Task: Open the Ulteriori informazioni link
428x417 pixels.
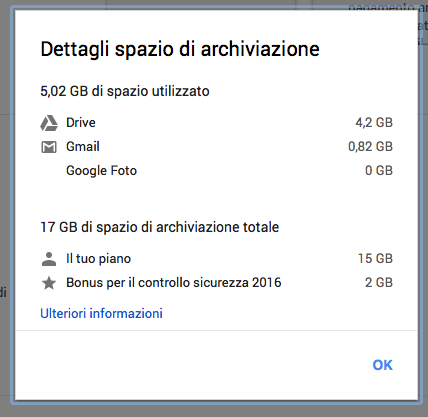Action: pos(101,313)
